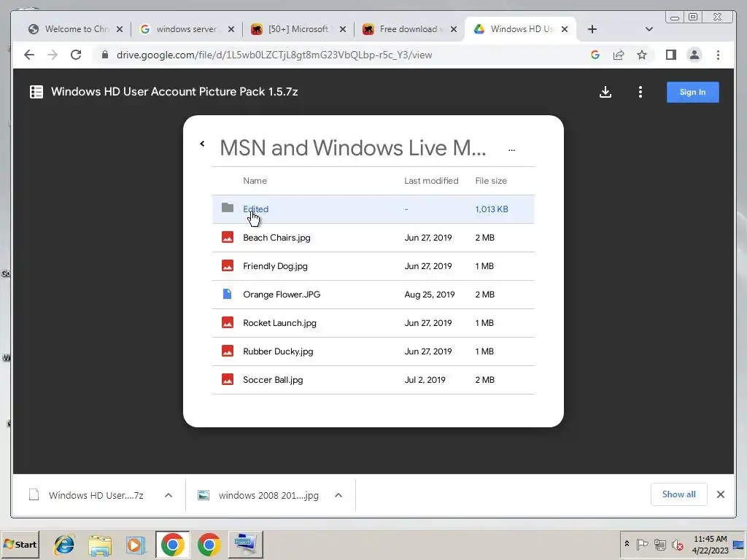Click the Aug 25, 2019 date cell
The image size is (747, 560).
pos(430,295)
